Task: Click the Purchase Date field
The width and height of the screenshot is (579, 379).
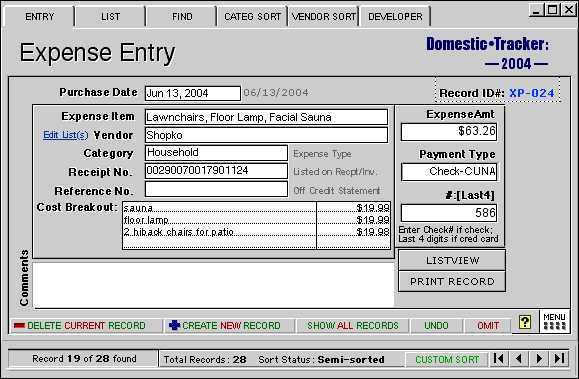Action: (x=193, y=93)
